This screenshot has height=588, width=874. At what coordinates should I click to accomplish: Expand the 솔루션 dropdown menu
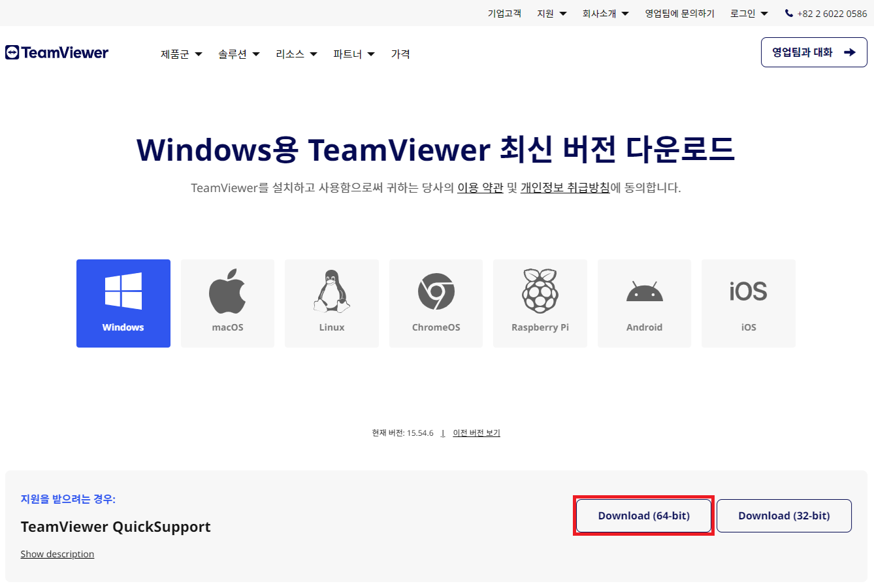point(239,54)
